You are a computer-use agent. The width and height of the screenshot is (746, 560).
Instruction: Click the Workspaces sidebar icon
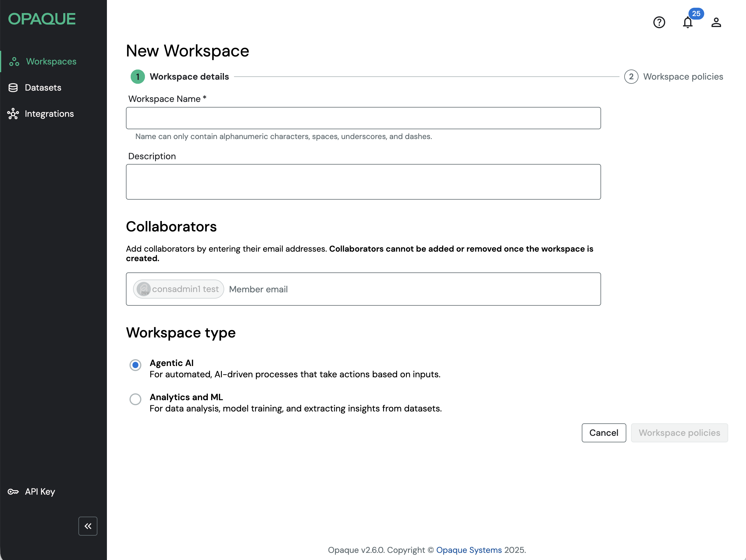[x=14, y=61]
